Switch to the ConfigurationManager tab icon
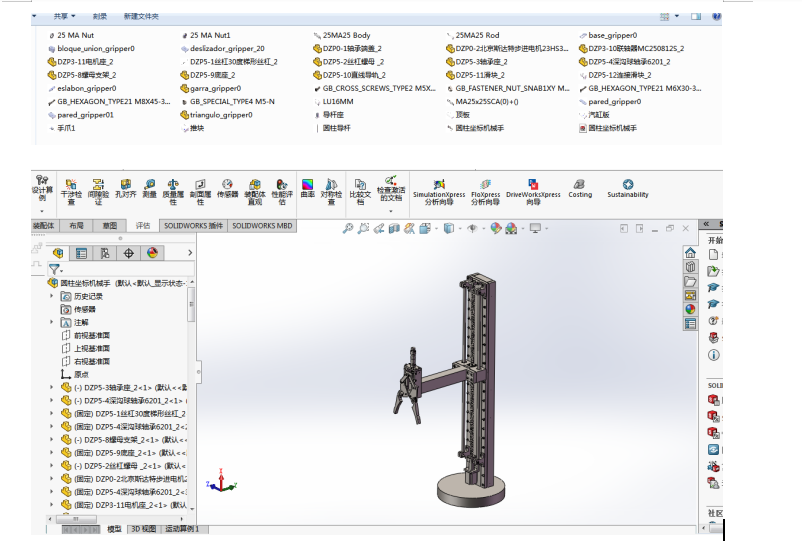The image size is (802, 556). (106, 253)
